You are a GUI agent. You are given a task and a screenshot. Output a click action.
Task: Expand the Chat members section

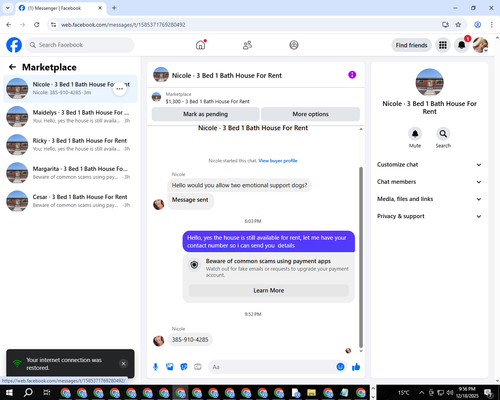click(x=429, y=182)
